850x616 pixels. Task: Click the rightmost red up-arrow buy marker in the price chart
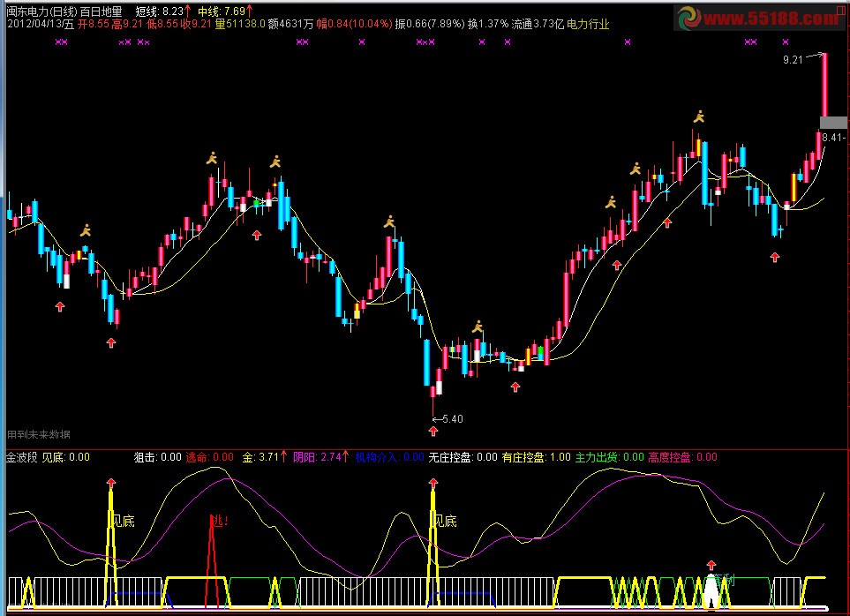click(775, 258)
